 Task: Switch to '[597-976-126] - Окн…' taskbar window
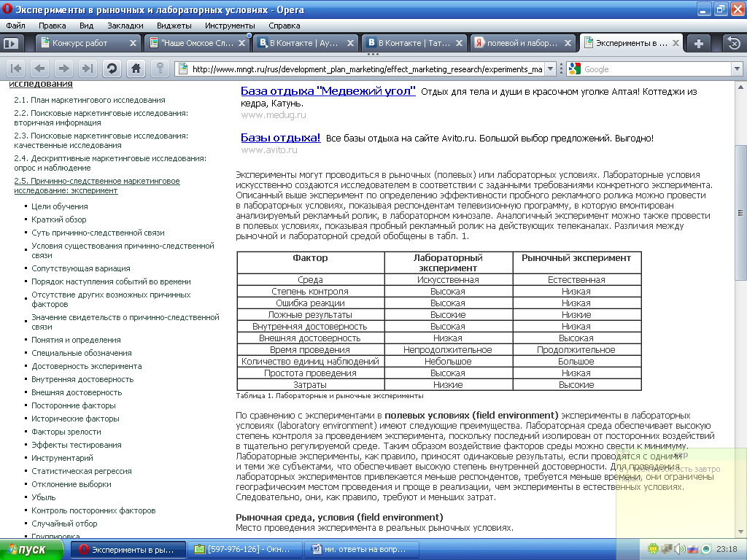click(x=245, y=550)
